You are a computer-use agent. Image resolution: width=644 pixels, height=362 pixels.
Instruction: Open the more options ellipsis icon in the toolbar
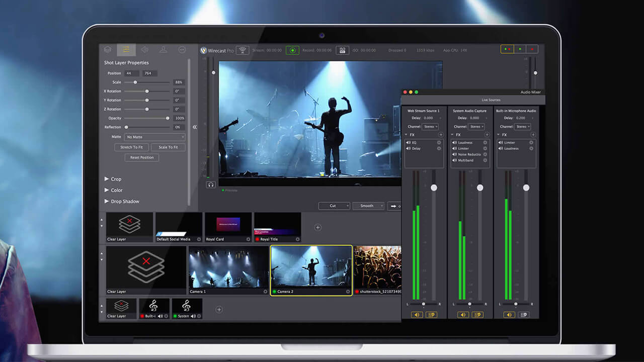[x=182, y=50]
